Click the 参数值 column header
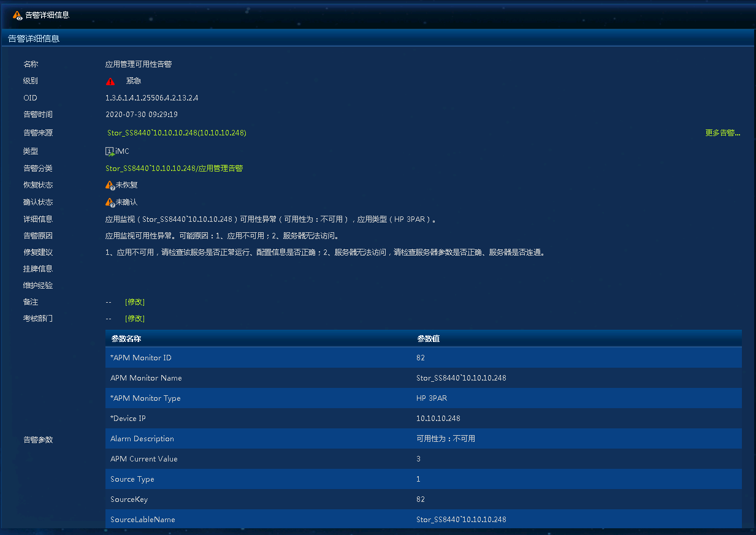This screenshot has width=756, height=535. [428, 339]
